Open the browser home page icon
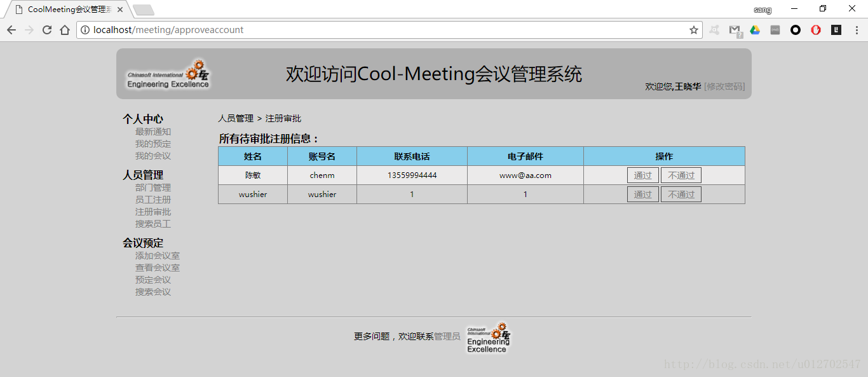This screenshot has width=868, height=377. point(65,30)
